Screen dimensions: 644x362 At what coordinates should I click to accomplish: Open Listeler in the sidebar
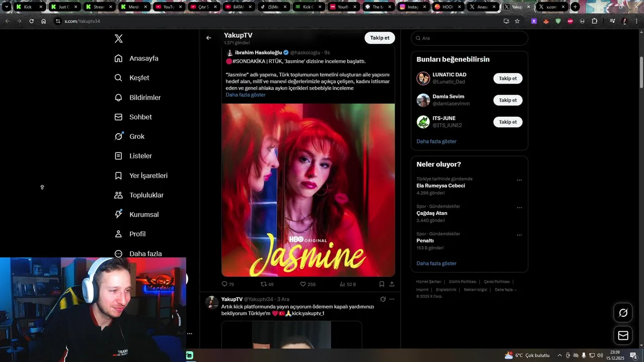click(133, 156)
